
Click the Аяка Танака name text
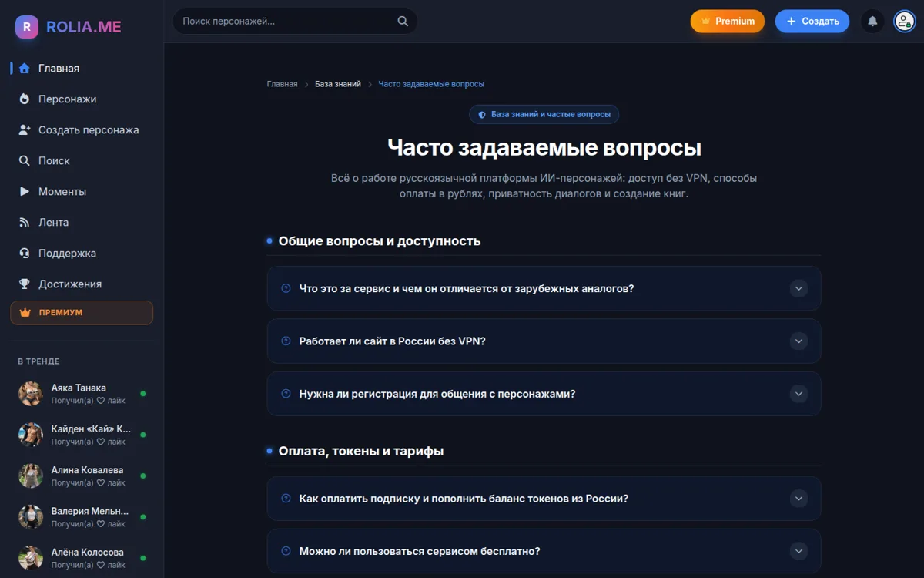click(x=79, y=388)
